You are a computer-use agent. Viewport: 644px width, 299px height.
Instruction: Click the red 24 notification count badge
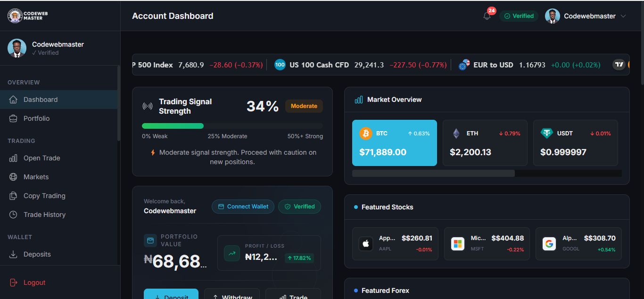[x=492, y=10]
